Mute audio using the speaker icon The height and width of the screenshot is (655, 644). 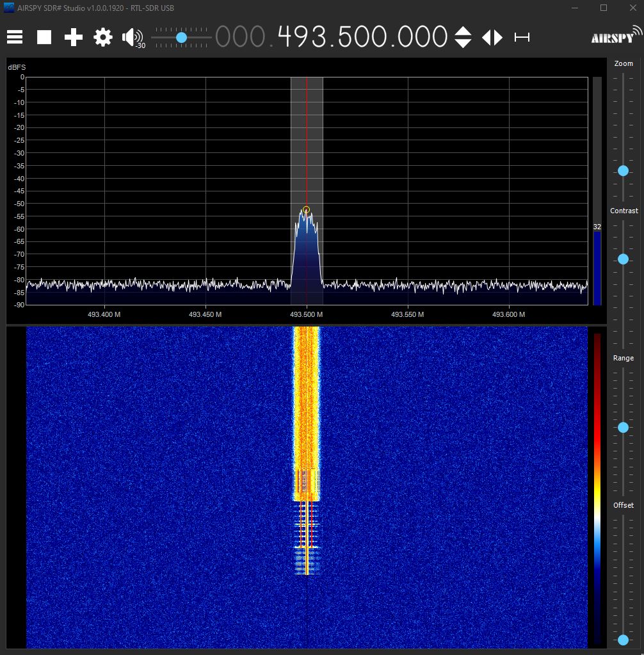(x=132, y=37)
